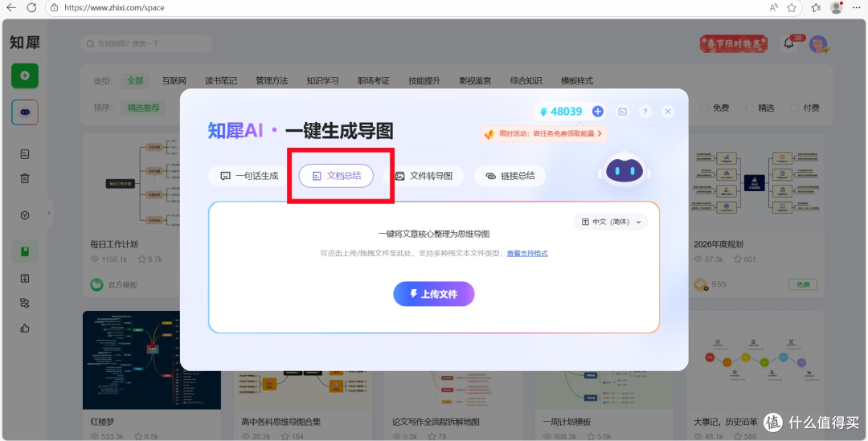This screenshot has height=441, width=868.
Task: Click the blue plus next to 48039 energy
Action: tap(598, 111)
